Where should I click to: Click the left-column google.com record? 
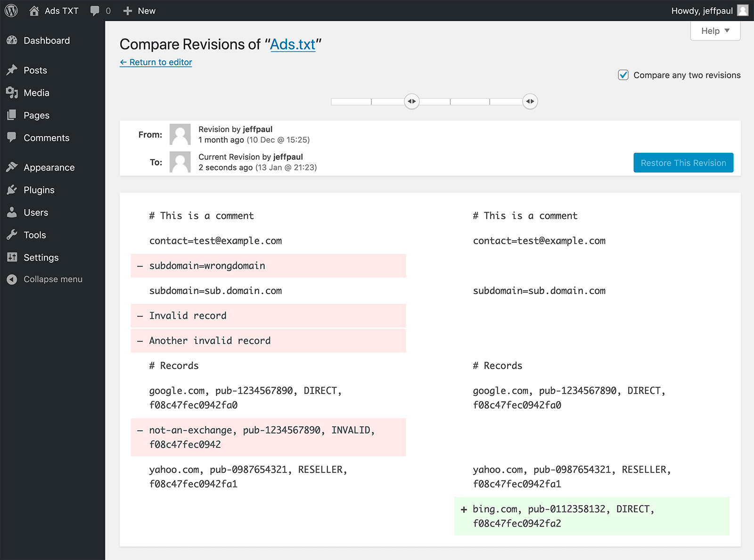(x=246, y=398)
